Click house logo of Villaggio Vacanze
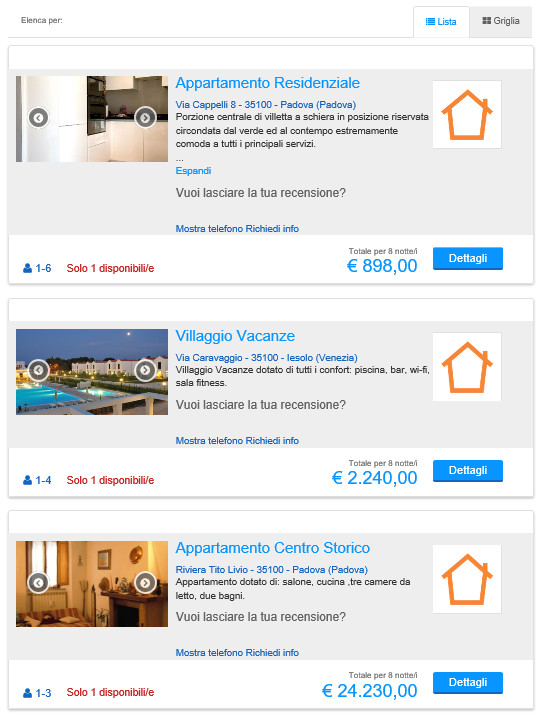The width and height of the screenshot is (539, 716). [467, 367]
